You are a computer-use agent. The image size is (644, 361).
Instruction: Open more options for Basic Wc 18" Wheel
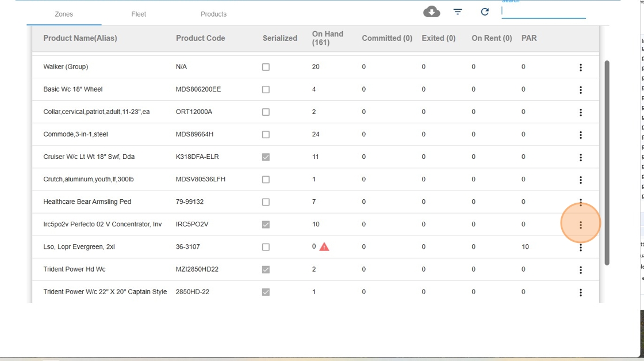tap(581, 90)
